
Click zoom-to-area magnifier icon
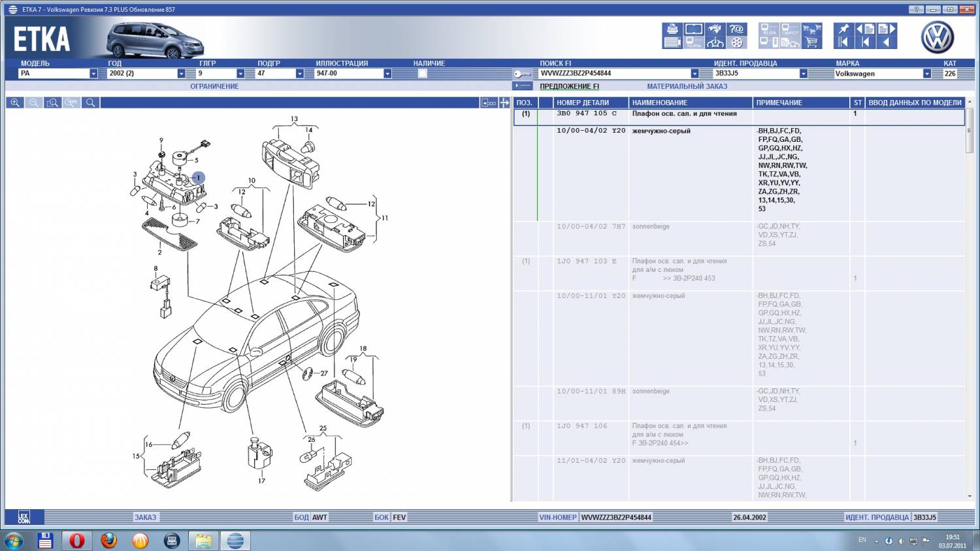[53, 103]
